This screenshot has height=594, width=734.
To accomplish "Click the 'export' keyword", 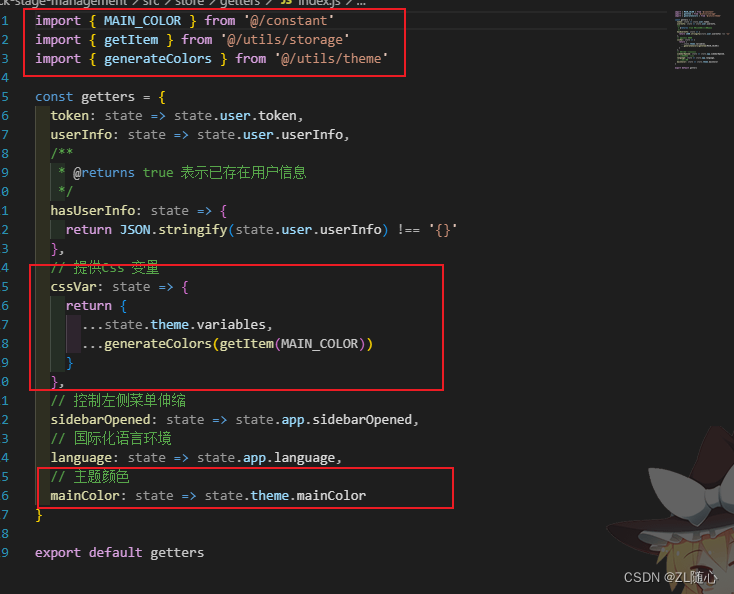I will point(58,553).
